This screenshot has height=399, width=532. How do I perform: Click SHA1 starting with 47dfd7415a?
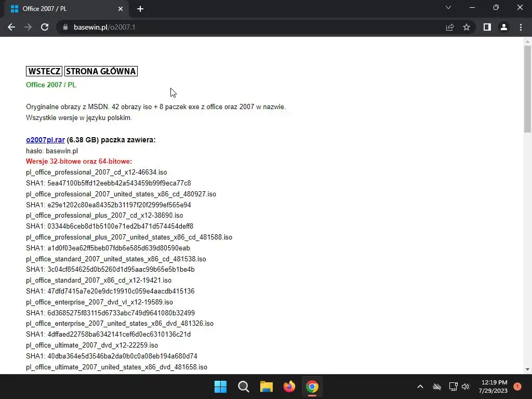click(110, 291)
